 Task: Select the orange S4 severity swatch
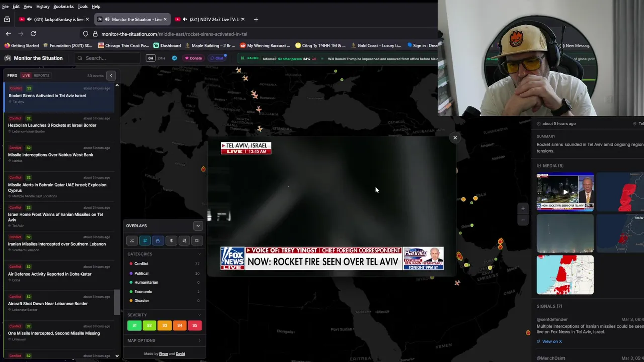click(180, 325)
